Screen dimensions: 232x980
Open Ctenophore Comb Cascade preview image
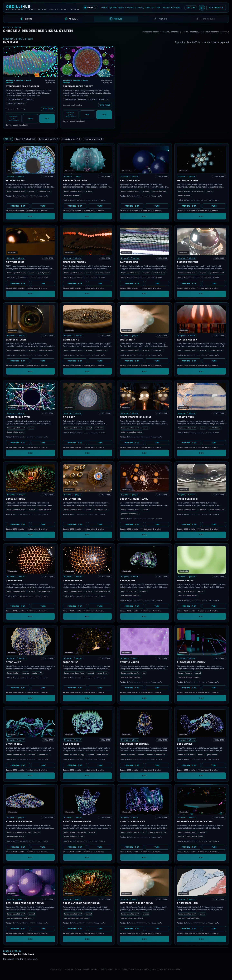point(30,62)
